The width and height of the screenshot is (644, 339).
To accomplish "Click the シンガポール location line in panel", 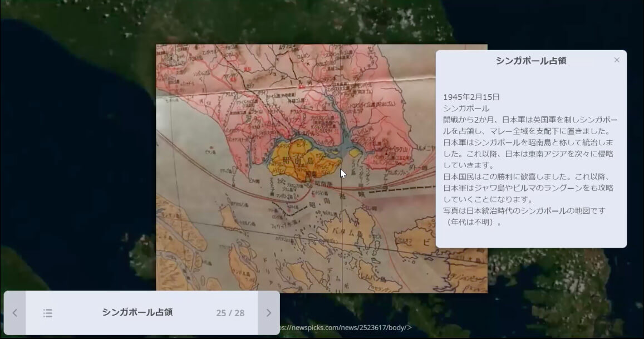I will pyautogui.click(x=466, y=109).
